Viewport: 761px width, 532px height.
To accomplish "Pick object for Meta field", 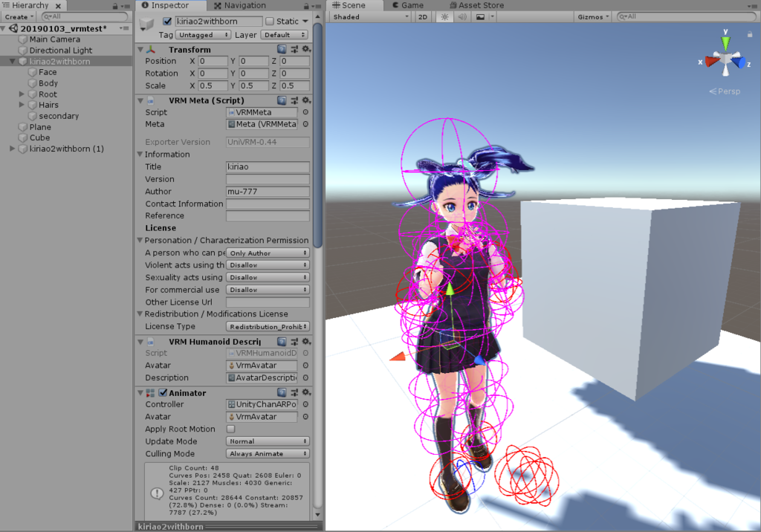I will 305,124.
